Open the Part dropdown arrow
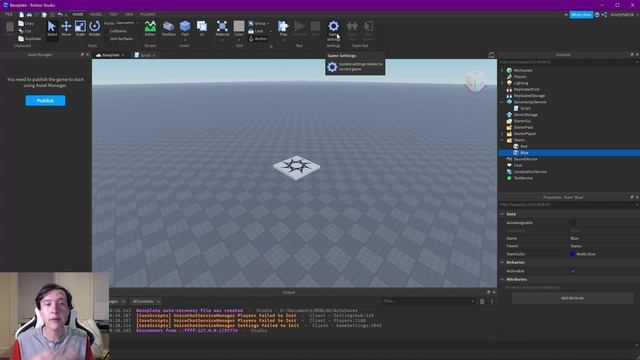 (x=185, y=40)
